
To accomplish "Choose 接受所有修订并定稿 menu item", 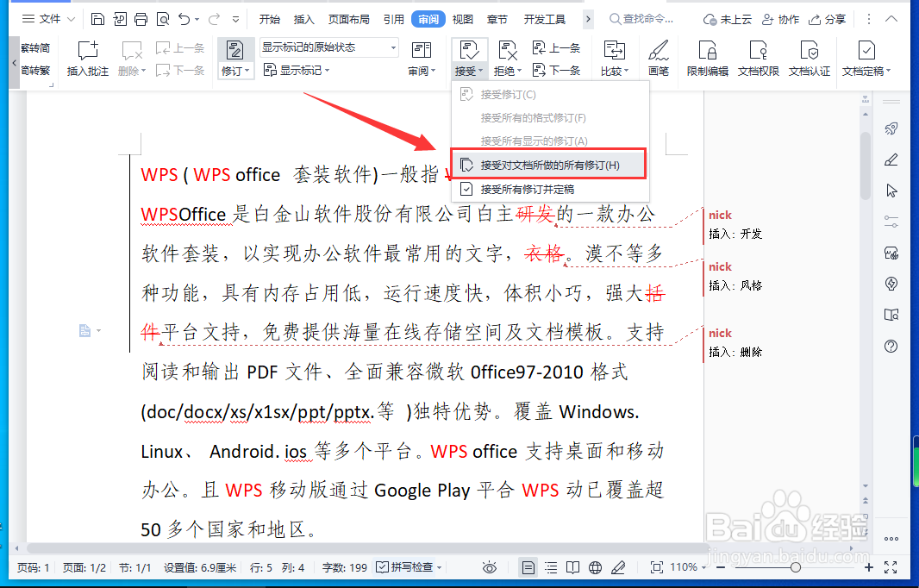I will (x=550, y=190).
